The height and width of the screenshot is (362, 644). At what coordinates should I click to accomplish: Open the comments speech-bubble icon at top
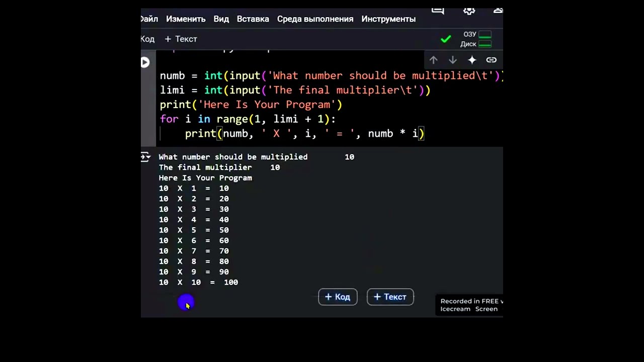click(x=438, y=10)
